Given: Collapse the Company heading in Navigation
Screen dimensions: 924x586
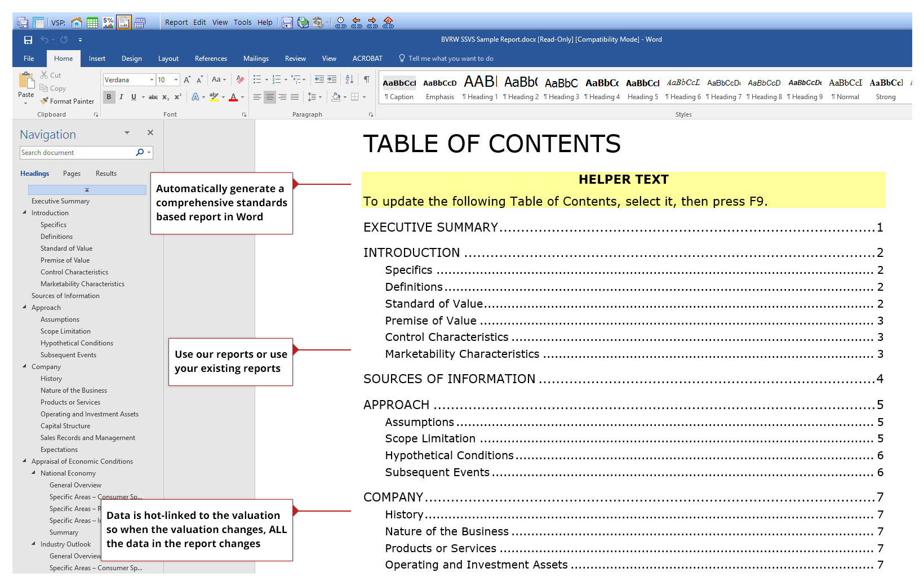Looking at the screenshot, I should (x=24, y=366).
